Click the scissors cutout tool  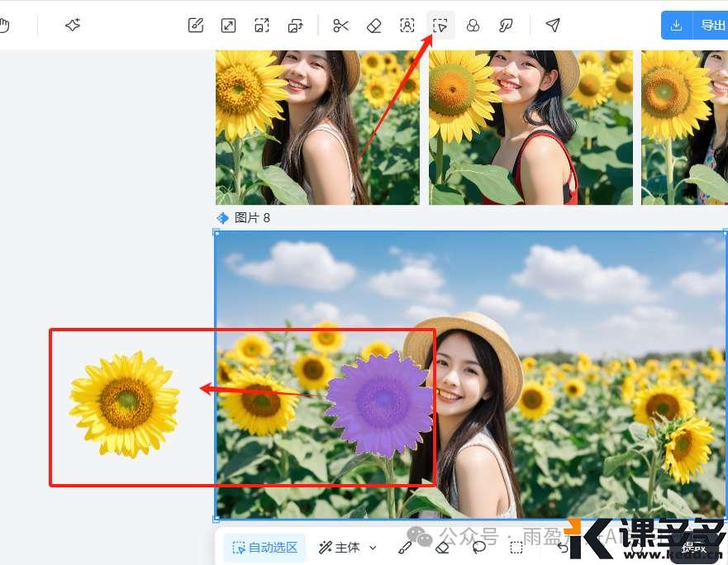340,26
